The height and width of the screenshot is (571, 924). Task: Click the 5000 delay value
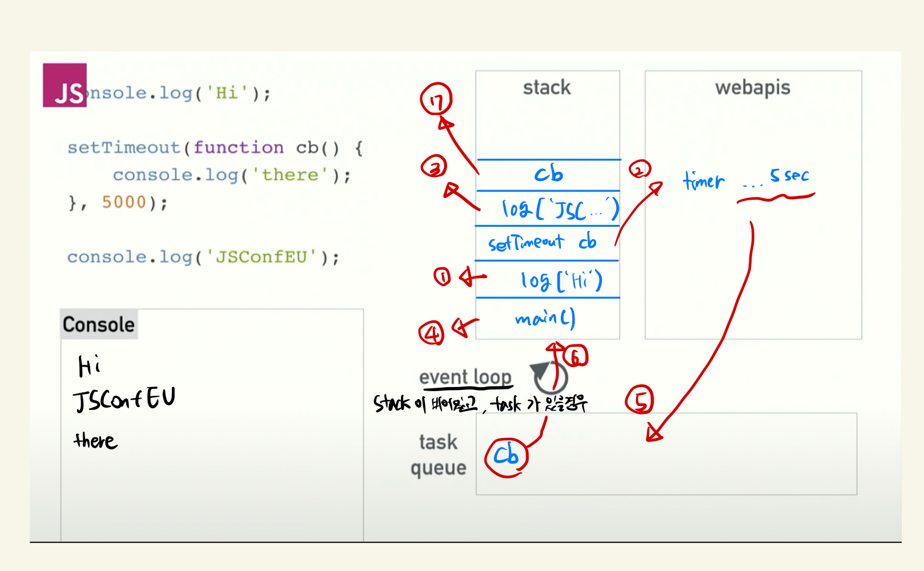click(x=124, y=202)
